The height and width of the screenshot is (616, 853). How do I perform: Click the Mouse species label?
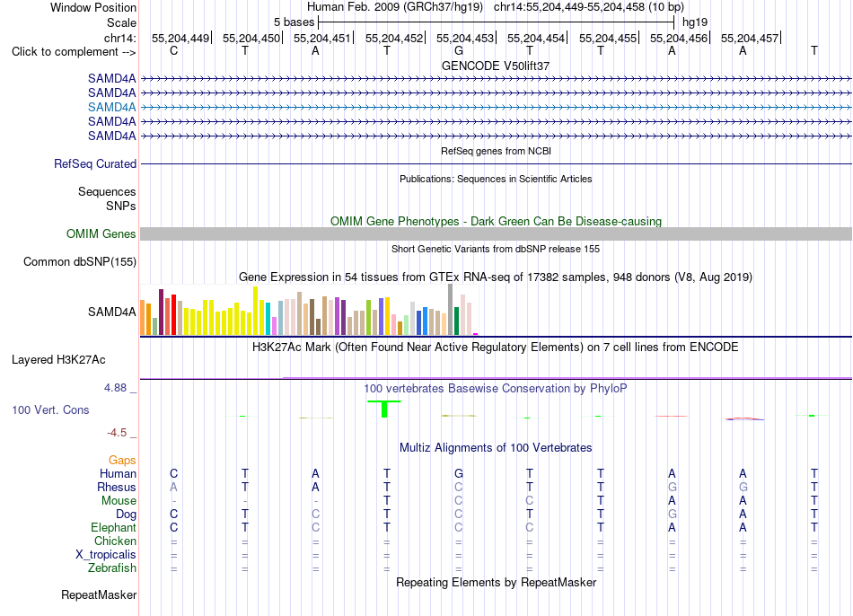119,501
